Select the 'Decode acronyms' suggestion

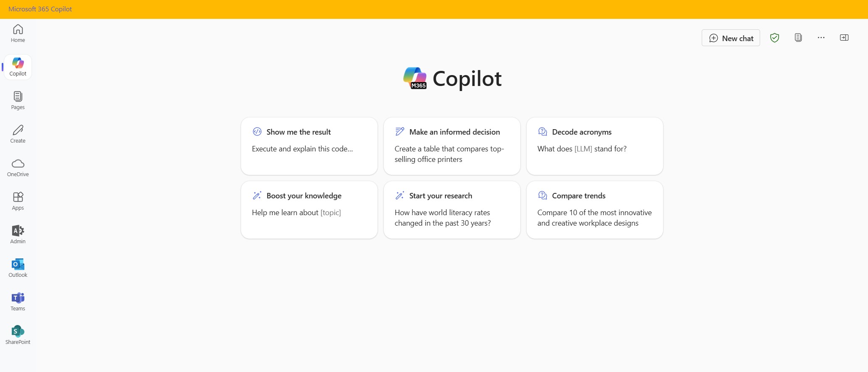pos(594,146)
